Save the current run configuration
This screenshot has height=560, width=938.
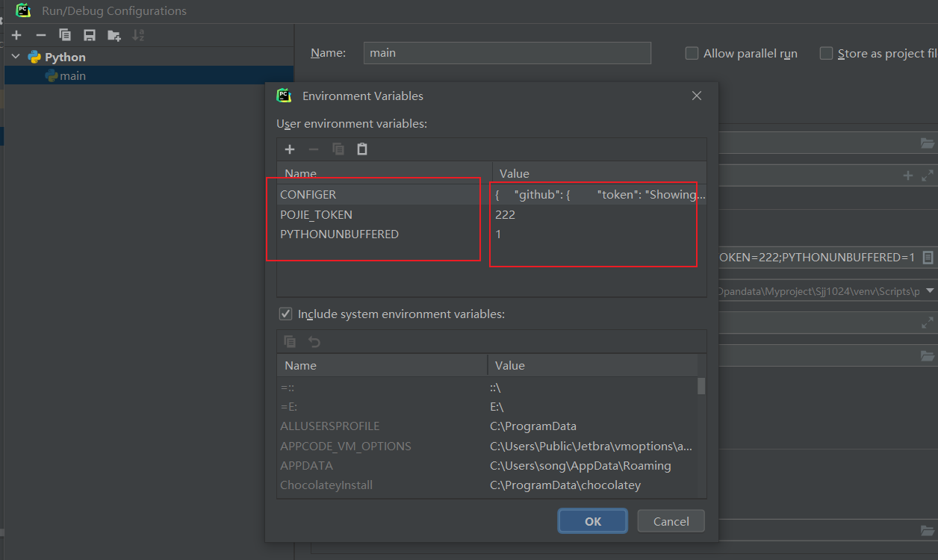click(x=89, y=34)
